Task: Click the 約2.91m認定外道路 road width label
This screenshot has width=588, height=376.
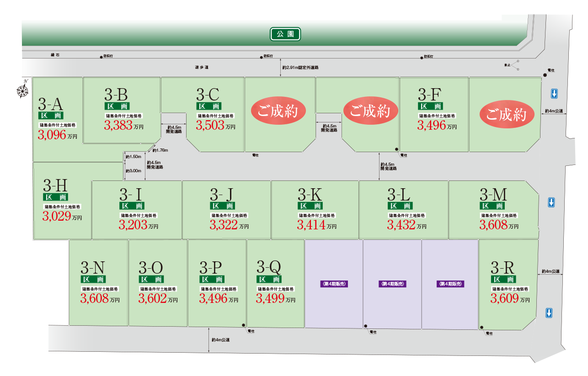Action: click(301, 67)
